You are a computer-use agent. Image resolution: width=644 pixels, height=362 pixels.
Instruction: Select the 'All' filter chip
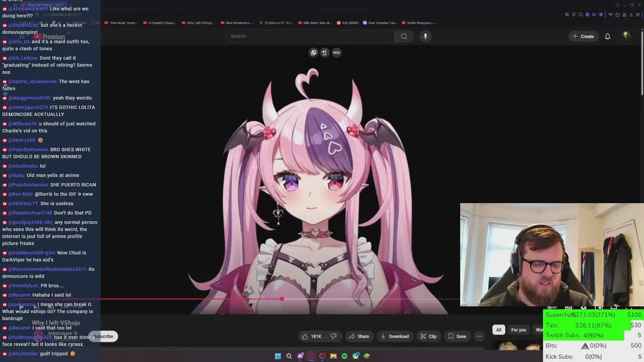pos(499,330)
